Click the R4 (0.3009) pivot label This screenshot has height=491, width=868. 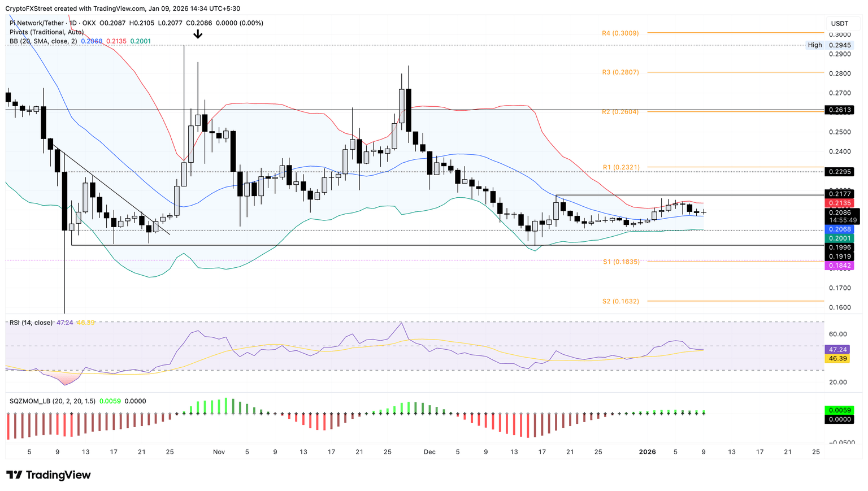[620, 33]
